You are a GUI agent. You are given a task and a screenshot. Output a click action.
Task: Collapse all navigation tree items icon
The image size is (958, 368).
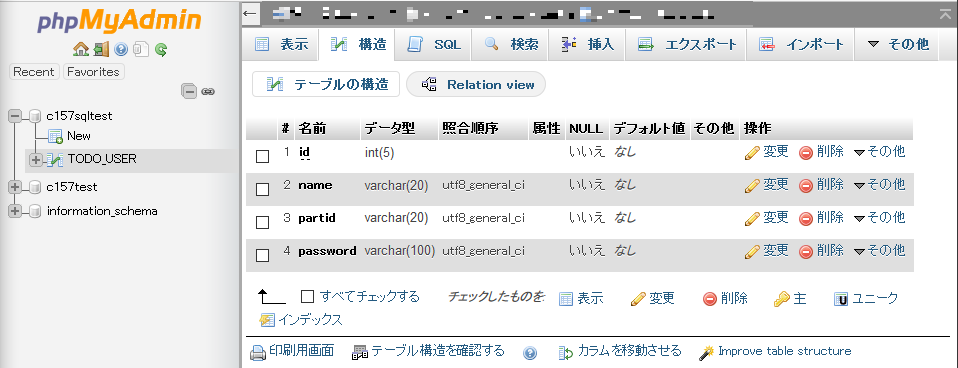click(x=190, y=91)
